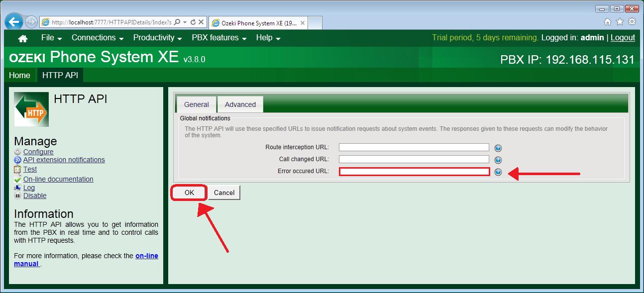Focus the Call changed URL field
The width and height of the screenshot is (644, 293).
(x=414, y=159)
